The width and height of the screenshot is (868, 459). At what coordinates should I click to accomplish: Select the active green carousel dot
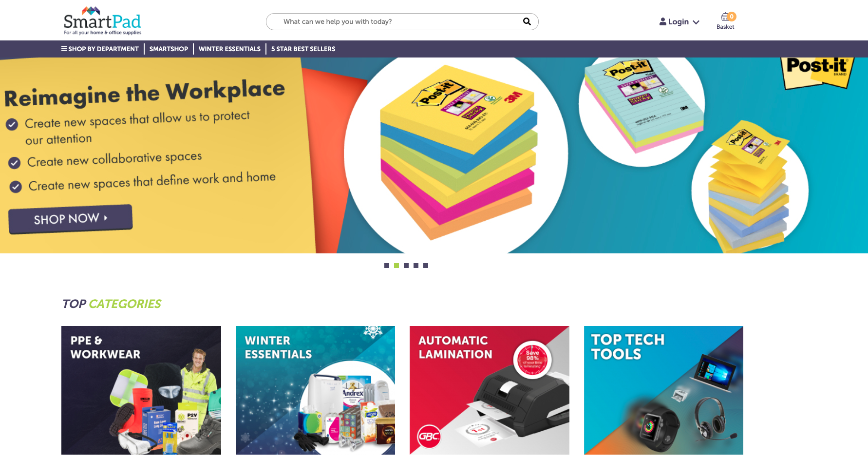pyautogui.click(x=396, y=266)
